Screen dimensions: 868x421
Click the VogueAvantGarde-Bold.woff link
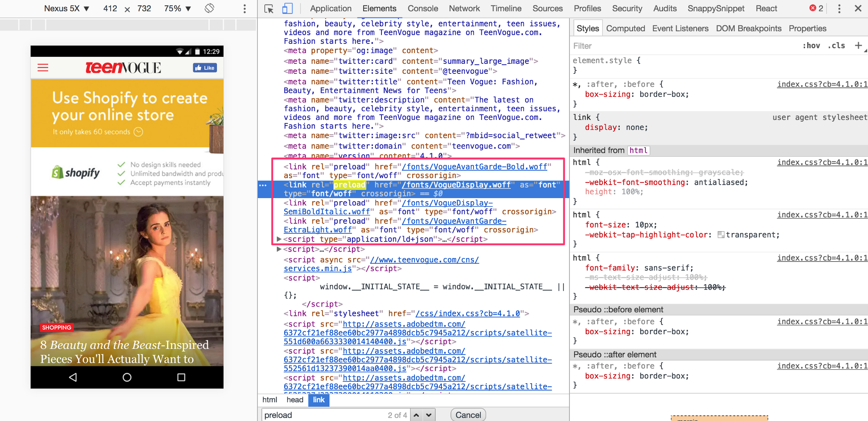click(x=474, y=167)
